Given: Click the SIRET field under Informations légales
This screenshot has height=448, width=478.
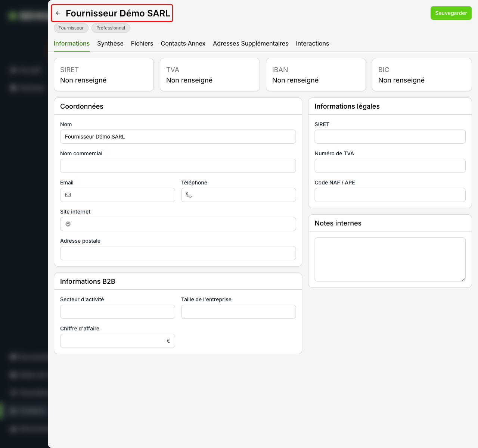Looking at the screenshot, I should pos(390,137).
